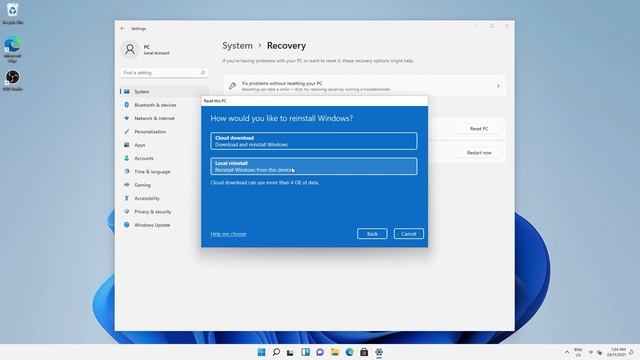The width and height of the screenshot is (640, 360).
Task: Choose the Local reinstall option
Action: tap(314, 166)
